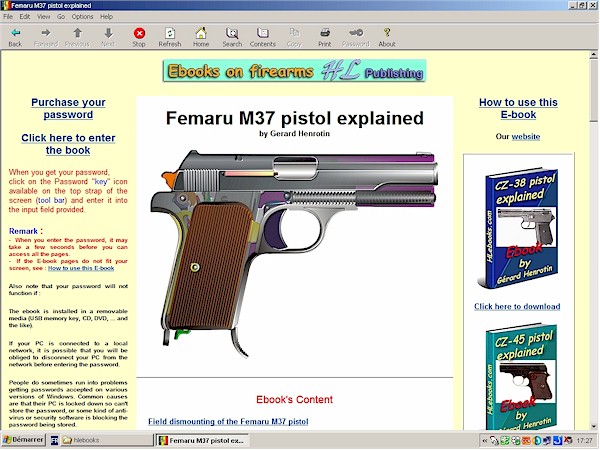Print the page using printer icon
This screenshot has height=450, width=600.
coord(324,37)
